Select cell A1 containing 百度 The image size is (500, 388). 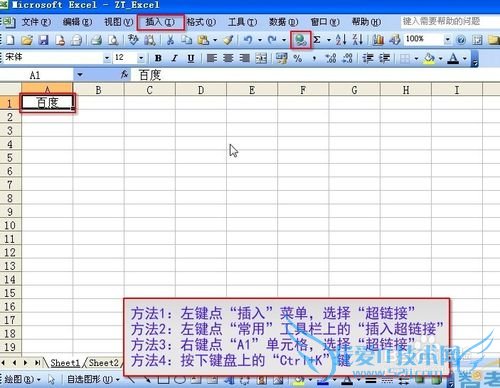[47, 103]
